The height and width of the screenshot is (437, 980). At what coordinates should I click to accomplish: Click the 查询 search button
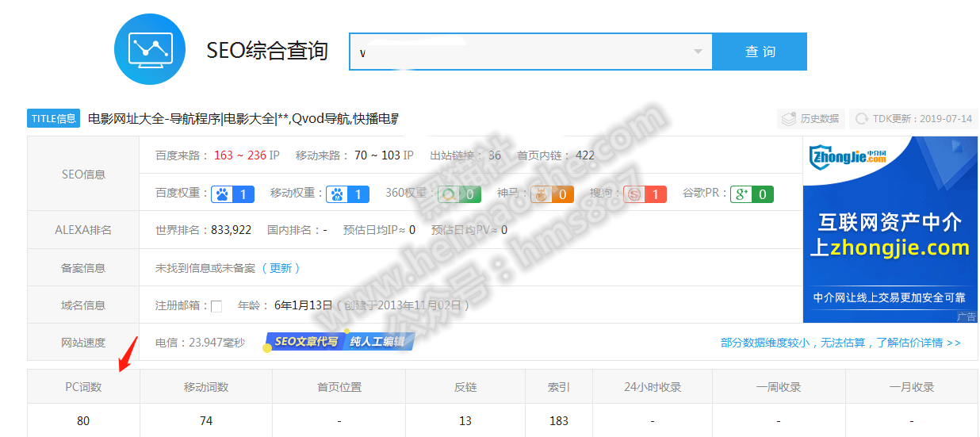point(760,52)
